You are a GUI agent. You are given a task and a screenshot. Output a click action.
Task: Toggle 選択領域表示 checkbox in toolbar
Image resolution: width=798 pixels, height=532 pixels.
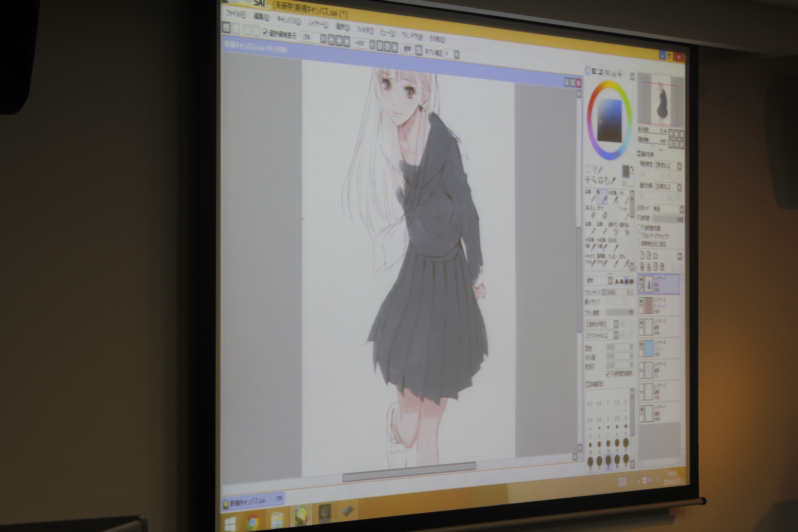tap(265, 33)
